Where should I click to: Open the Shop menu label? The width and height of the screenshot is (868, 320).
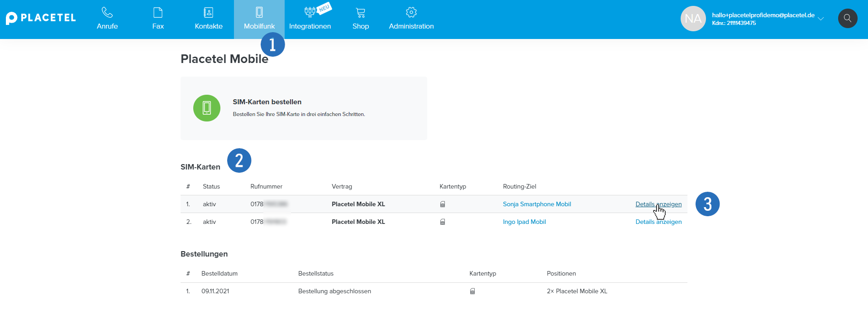[361, 26]
